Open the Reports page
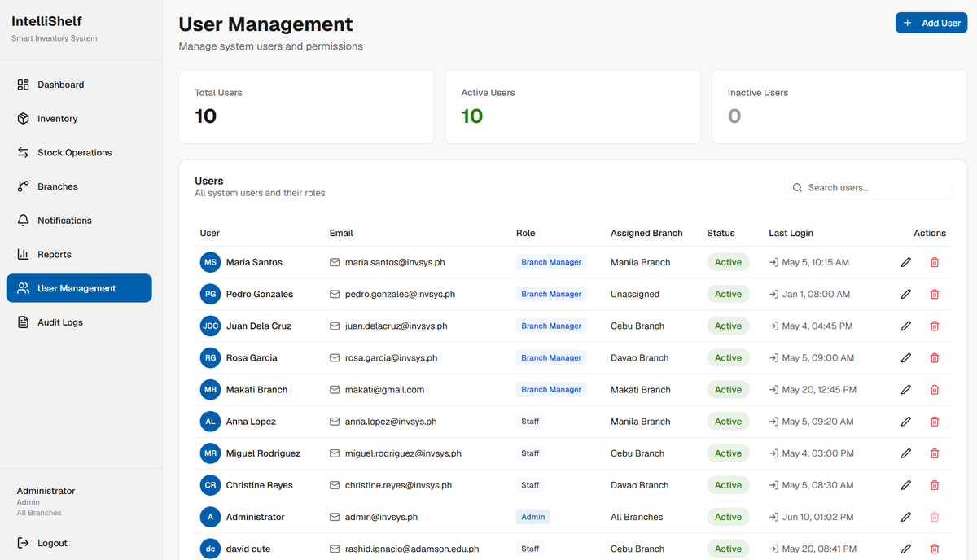Screen dimensions: 977x560 point(79,254)
